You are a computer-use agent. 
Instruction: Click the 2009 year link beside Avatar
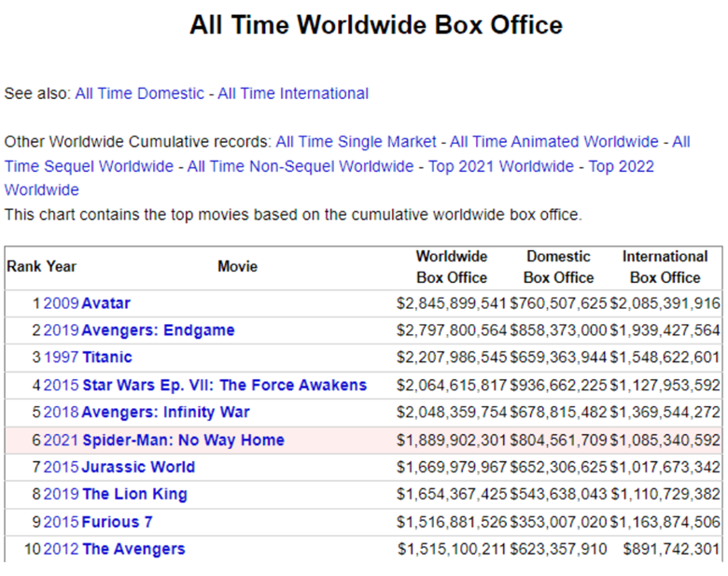(x=61, y=303)
